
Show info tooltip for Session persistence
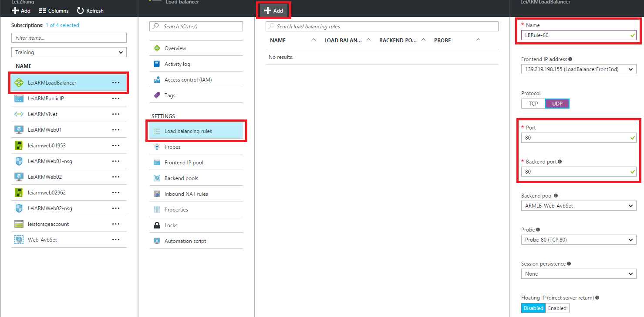(569, 264)
